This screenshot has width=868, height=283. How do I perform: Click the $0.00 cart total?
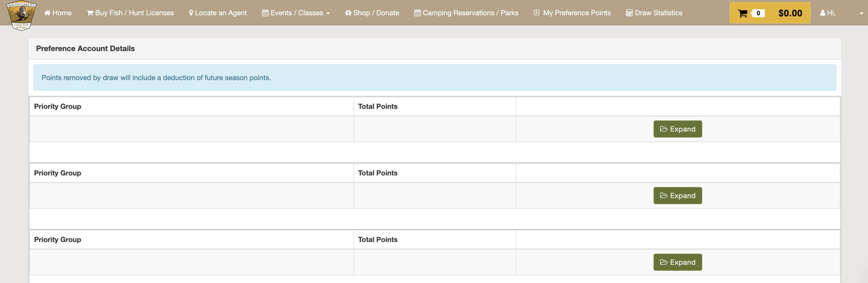pyautogui.click(x=790, y=14)
